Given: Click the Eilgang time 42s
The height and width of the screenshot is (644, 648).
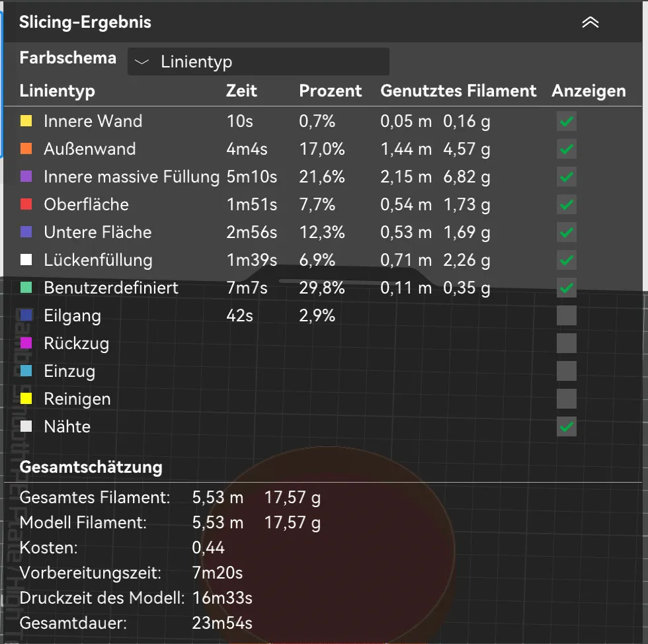Looking at the screenshot, I should (x=239, y=315).
